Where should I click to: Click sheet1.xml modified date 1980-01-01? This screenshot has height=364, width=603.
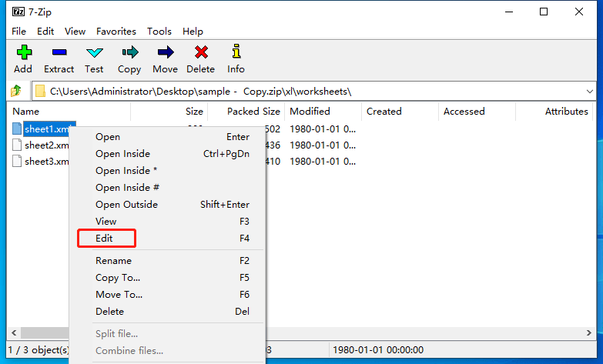pyautogui.click(x=322, y=129)
